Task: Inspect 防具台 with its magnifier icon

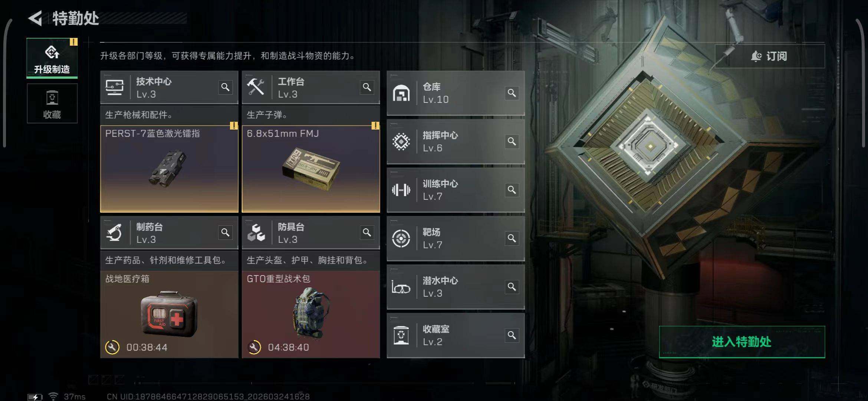Action: click(x=367, y=232)
